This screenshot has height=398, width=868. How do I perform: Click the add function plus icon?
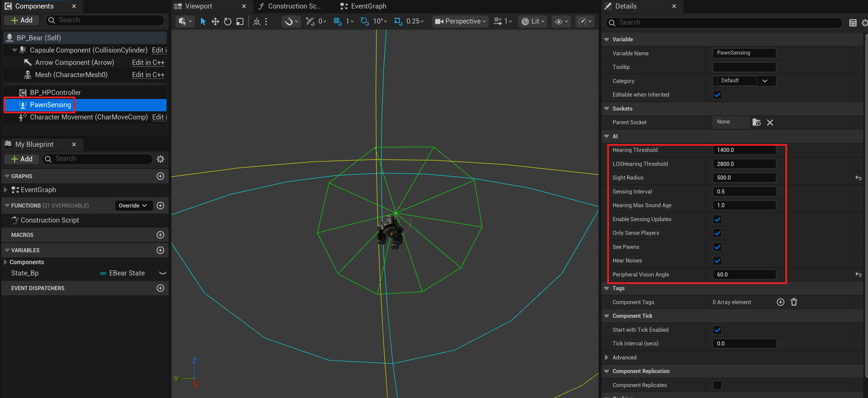coord(160,205)
